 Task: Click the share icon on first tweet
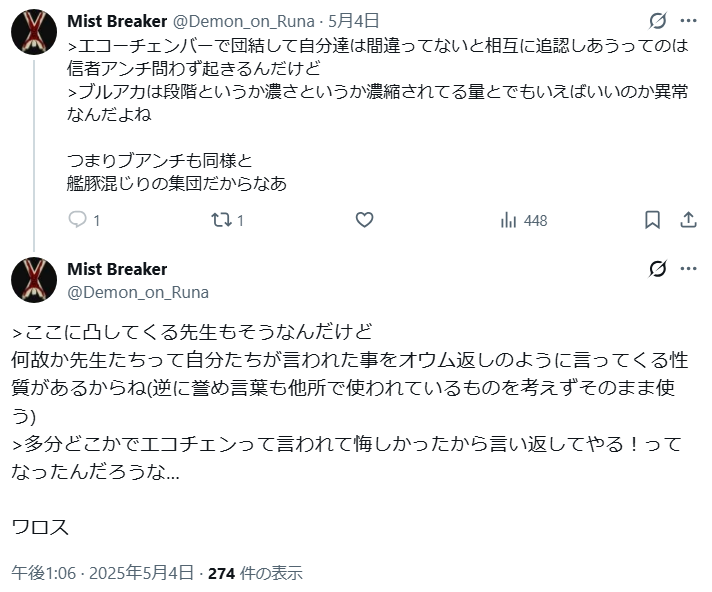688,220
